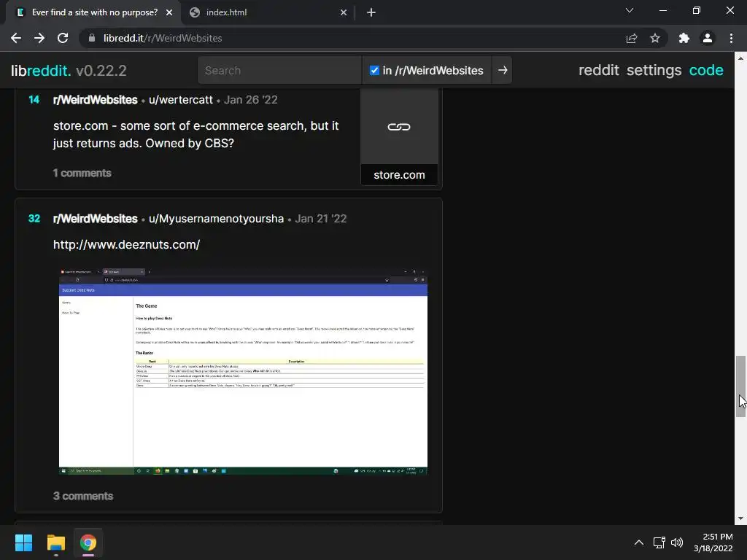Focus the Search input field

click(x=279, y=71)
